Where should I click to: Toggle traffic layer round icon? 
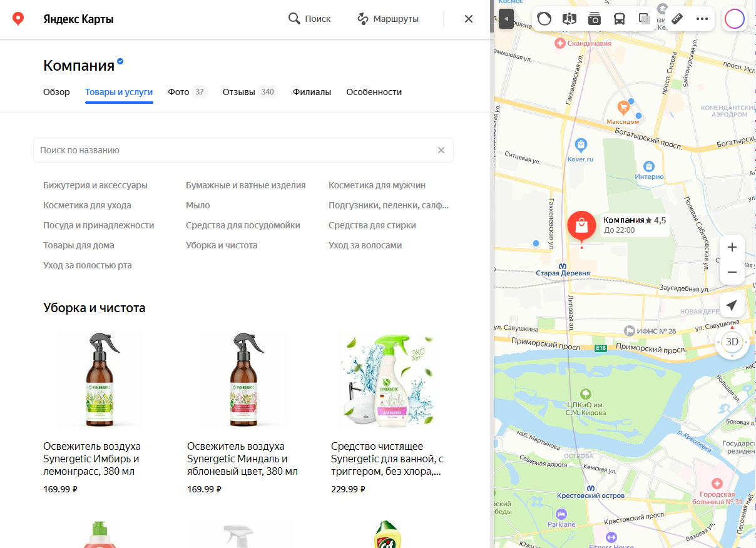coord(544,19)
